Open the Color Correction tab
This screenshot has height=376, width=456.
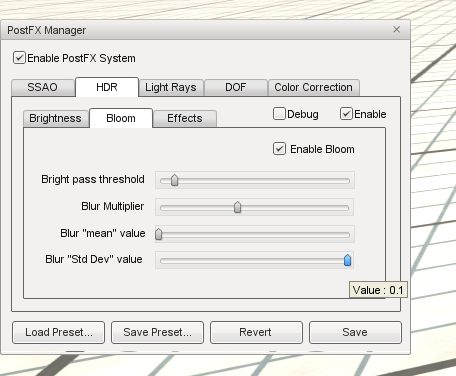[x=313, y=87]
